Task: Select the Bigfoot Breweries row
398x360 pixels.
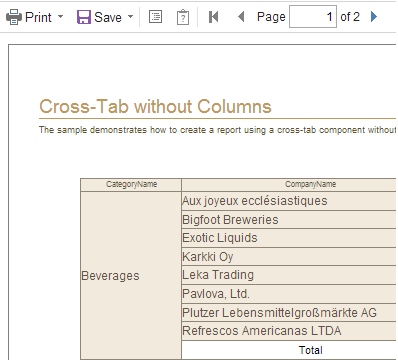Action: pos(289,220)
